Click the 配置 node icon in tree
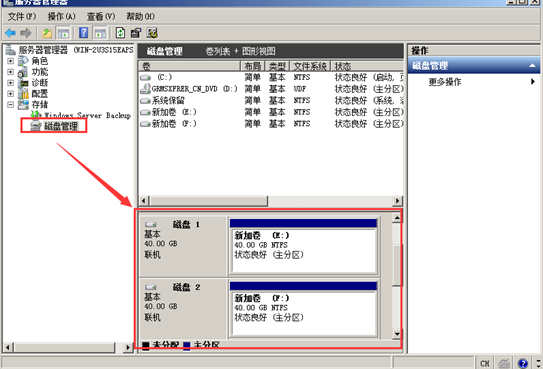 click(24, 94)
